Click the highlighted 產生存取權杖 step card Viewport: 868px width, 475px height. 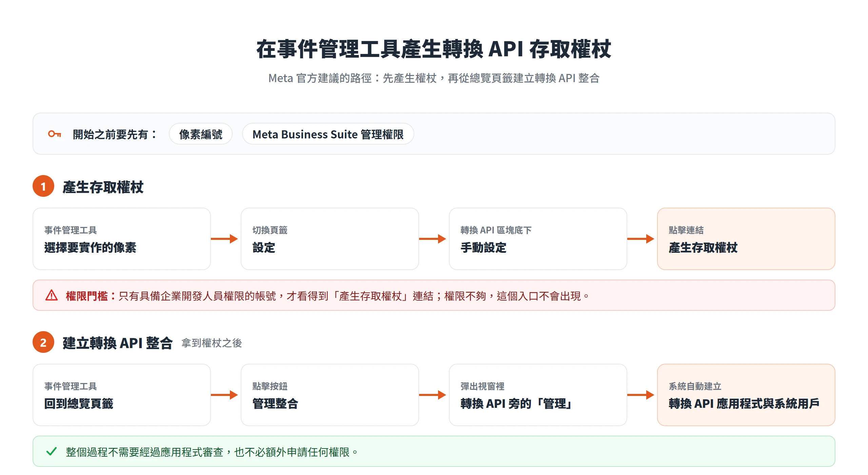[x=746, y=239]
